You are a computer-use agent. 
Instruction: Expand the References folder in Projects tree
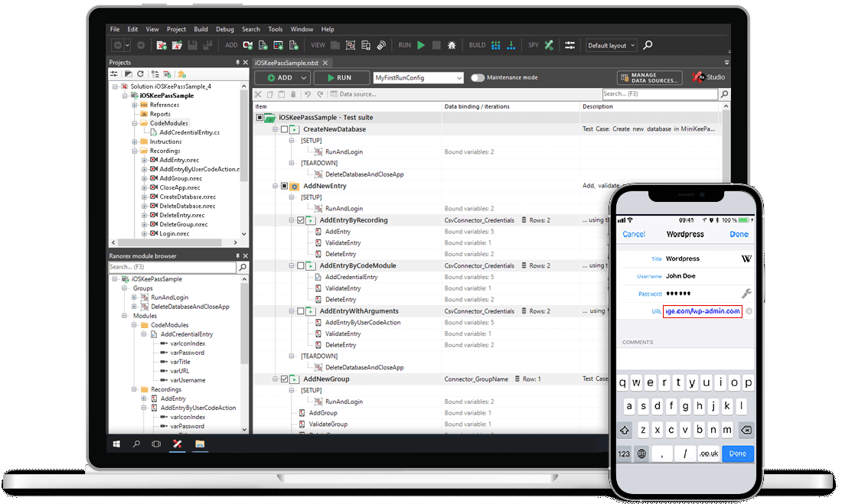(x=134, y=106)
